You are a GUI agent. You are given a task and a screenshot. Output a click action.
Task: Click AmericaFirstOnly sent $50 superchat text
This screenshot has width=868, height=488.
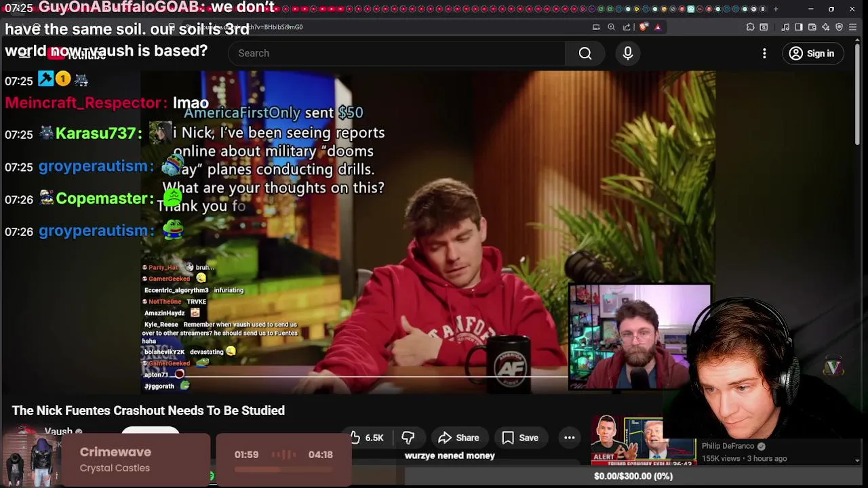tap(273, 113)
